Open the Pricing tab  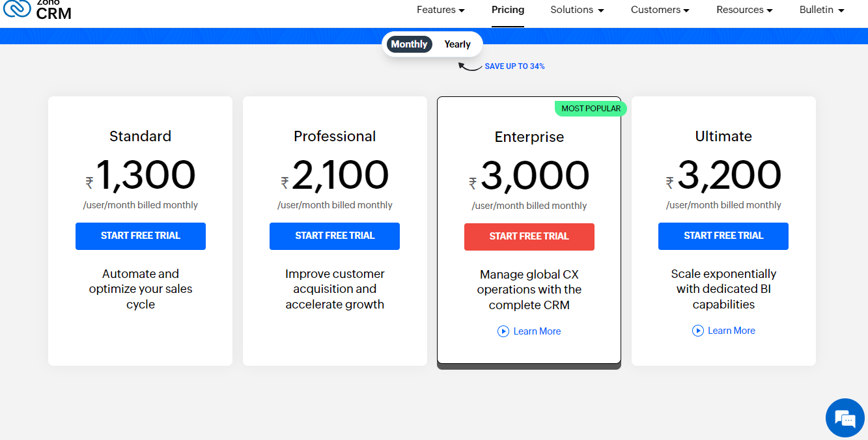click(x=508, y=10)
